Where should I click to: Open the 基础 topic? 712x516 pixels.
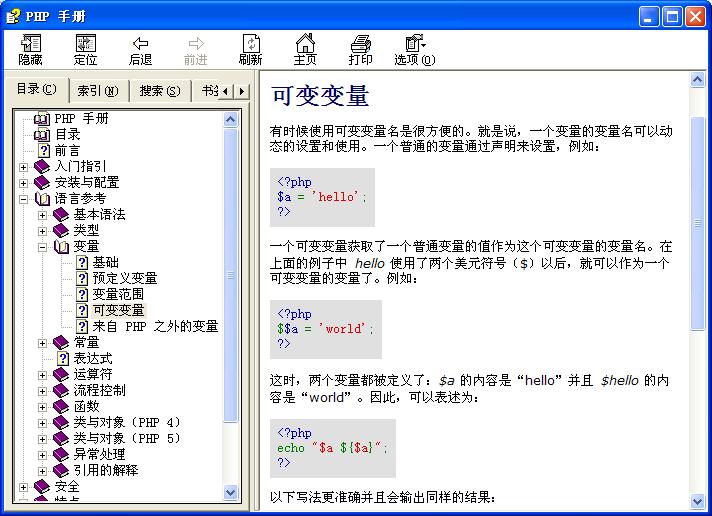pyautogui.click(x=106, y=263)
